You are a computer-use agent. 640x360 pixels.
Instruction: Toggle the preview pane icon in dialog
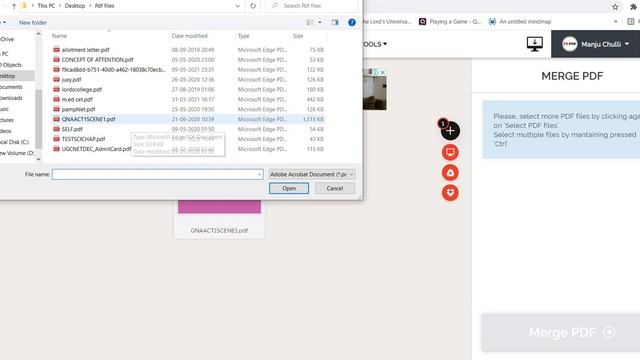click(x=335, y=22)
